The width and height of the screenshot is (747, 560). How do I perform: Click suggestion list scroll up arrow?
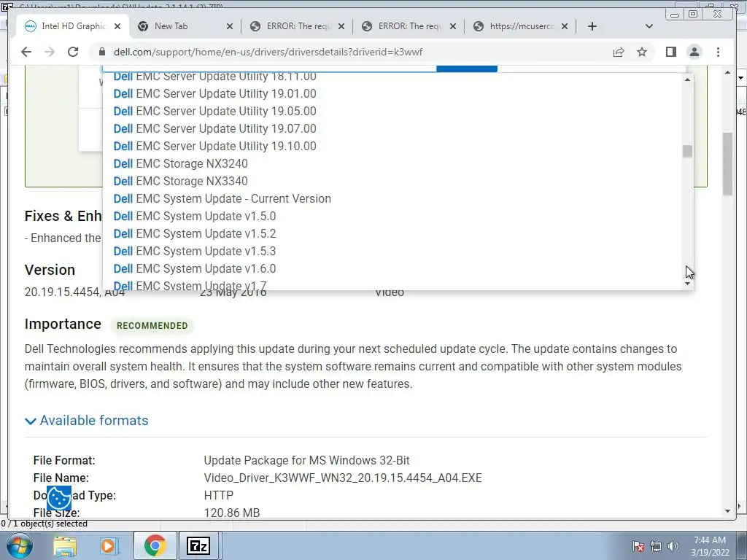tap(687, 79)
